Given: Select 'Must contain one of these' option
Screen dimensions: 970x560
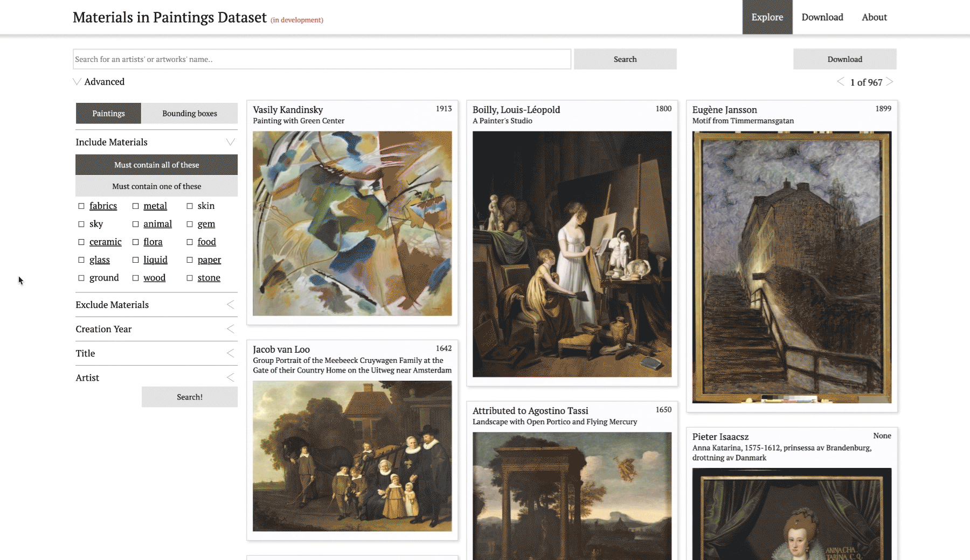Looking at the screenshot, I should pyautogui.click(x=156, y=186).
